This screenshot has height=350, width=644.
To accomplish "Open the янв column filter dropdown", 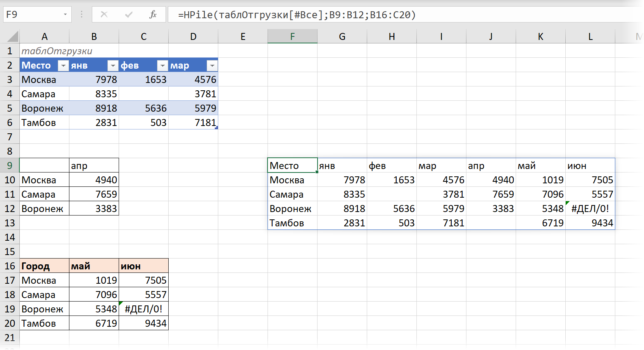I will (112, 66).
